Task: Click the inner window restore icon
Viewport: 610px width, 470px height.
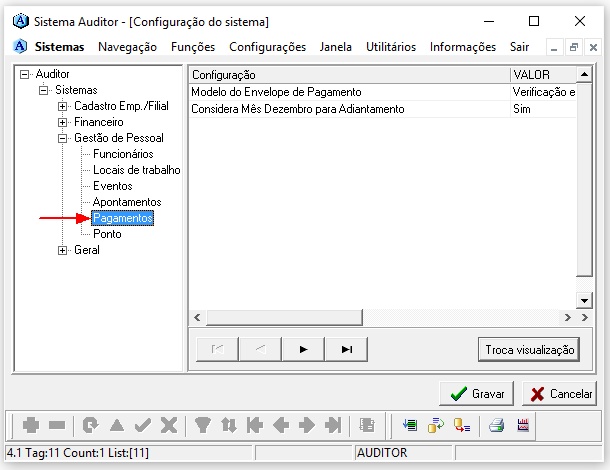Action: [573, 47]
